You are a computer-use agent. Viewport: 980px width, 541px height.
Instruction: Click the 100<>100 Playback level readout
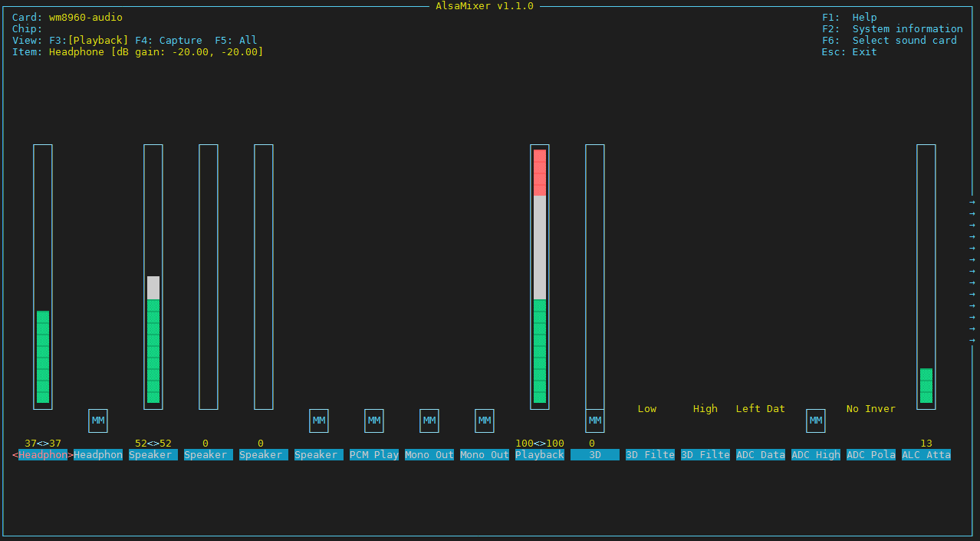(540, 444)
